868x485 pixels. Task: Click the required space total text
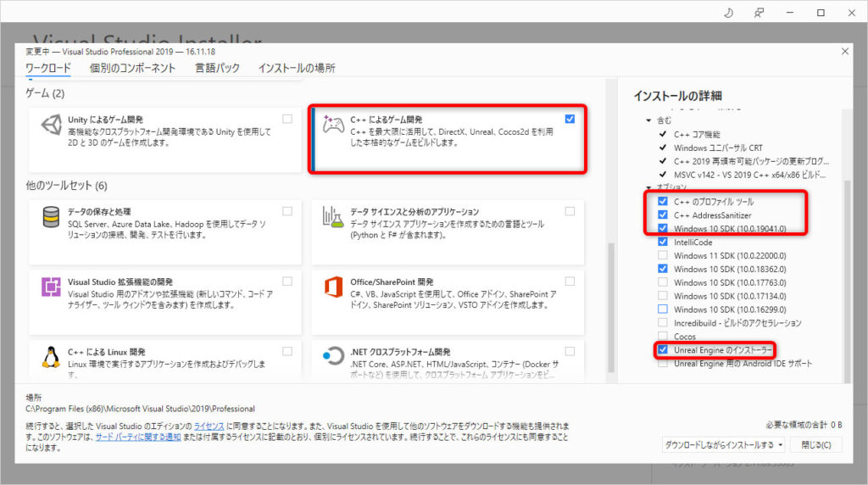coord(804,425)
